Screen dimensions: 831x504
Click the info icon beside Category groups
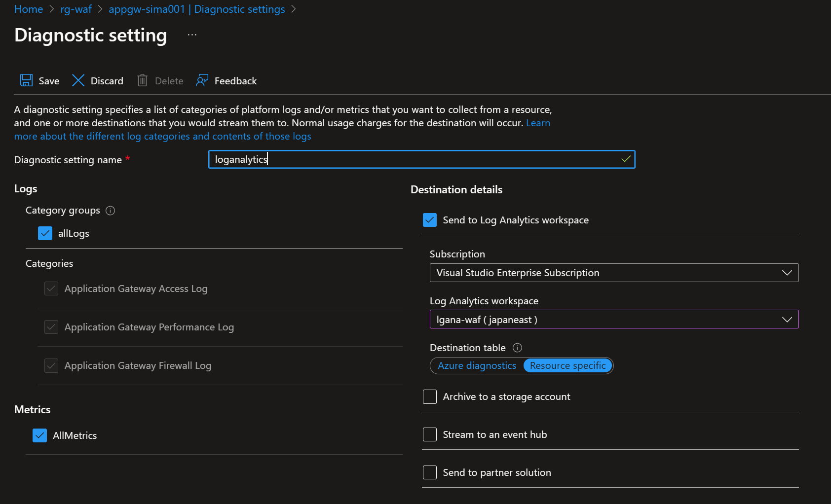tap(111, 211)
